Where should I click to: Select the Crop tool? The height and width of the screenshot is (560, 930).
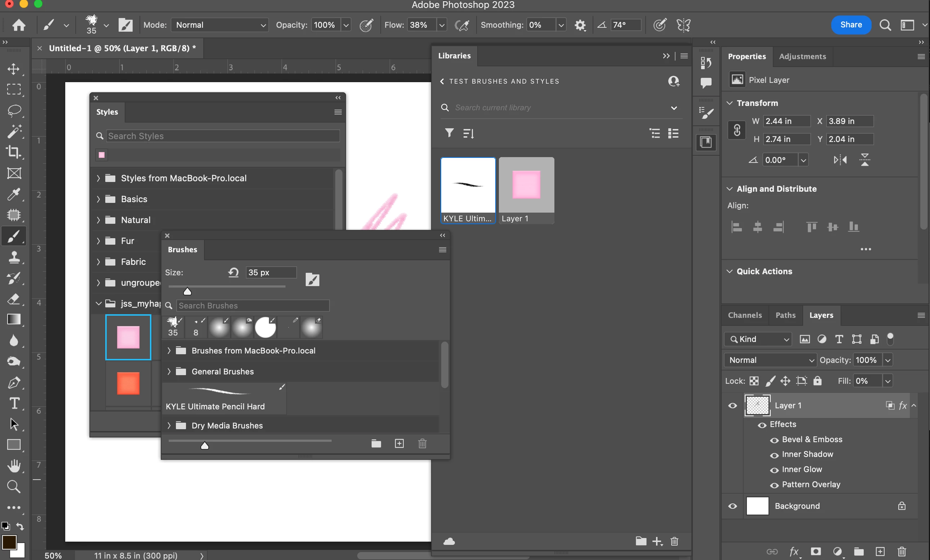(14, 152)
